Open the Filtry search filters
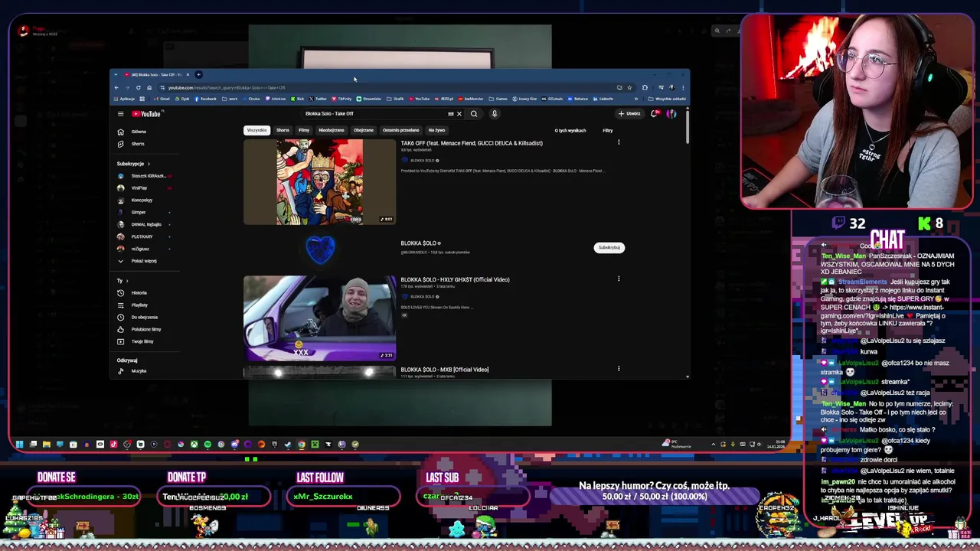Screen dimensions: 980x551 (x=608, y=131)
